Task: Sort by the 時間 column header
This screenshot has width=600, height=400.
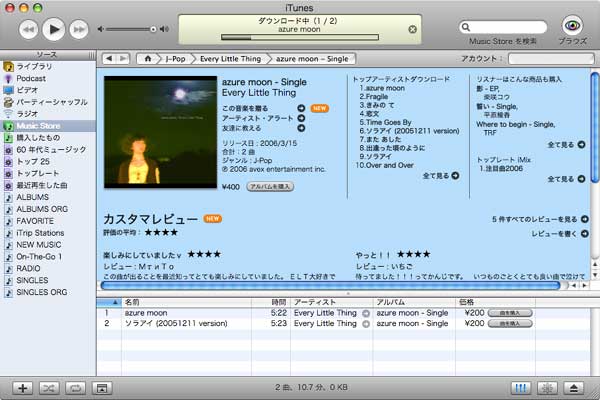Action: 271,302
